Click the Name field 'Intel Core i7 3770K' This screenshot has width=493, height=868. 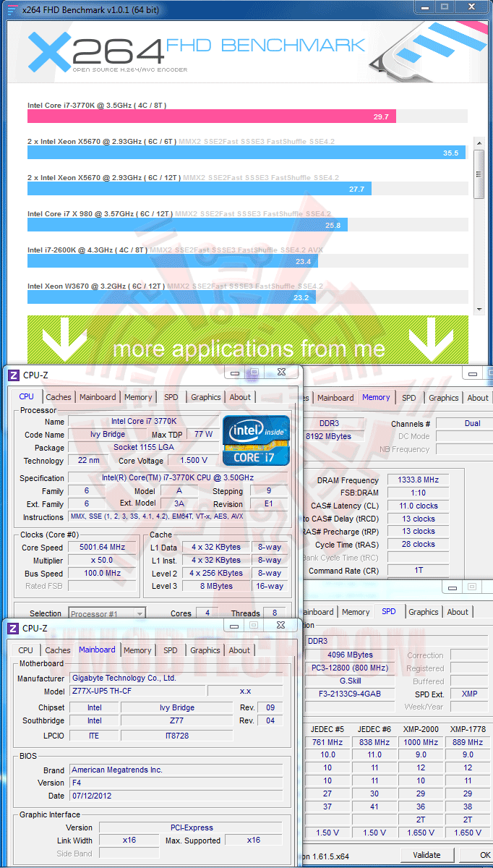click(x=143, y=422)
